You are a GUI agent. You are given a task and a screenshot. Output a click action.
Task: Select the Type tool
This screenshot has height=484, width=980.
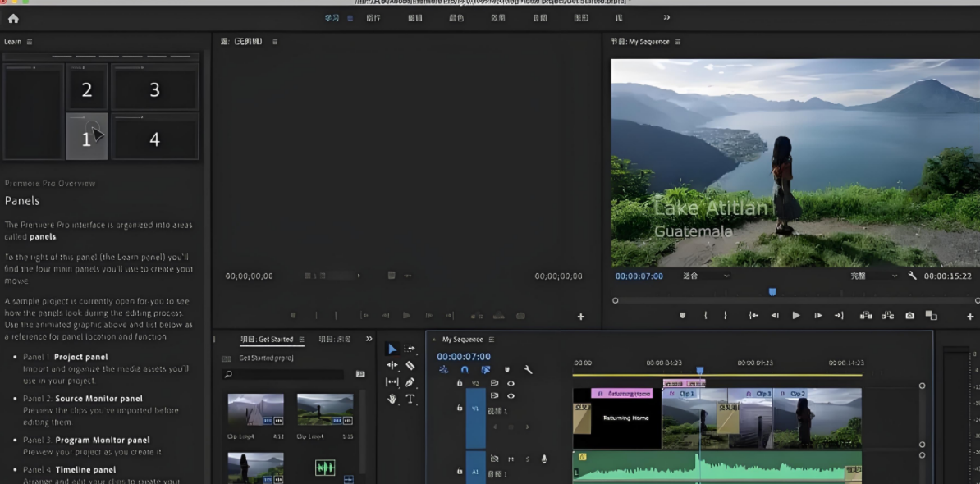point(410,399)
